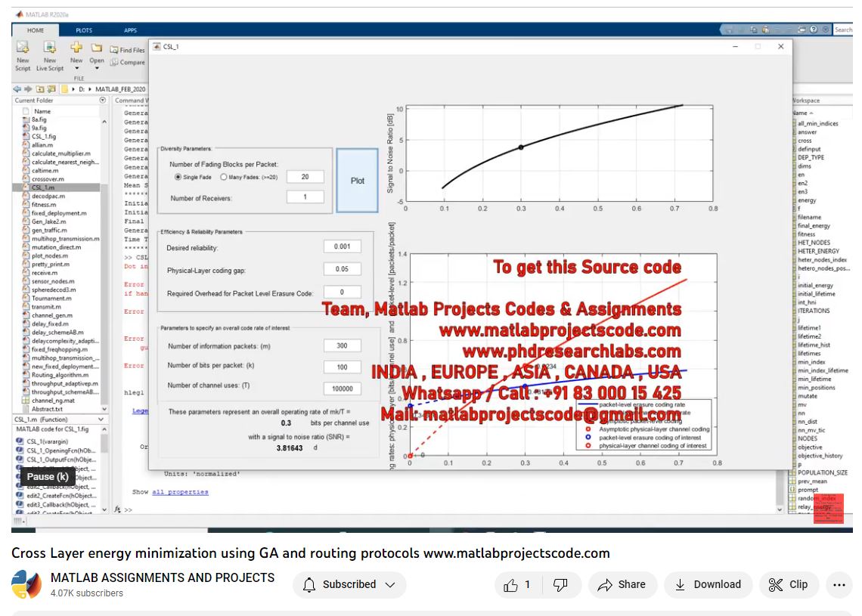Viewport: 862px width, 616px height.
Task: Choose the Many Fades radio button
Action: [x=224, y=177]
